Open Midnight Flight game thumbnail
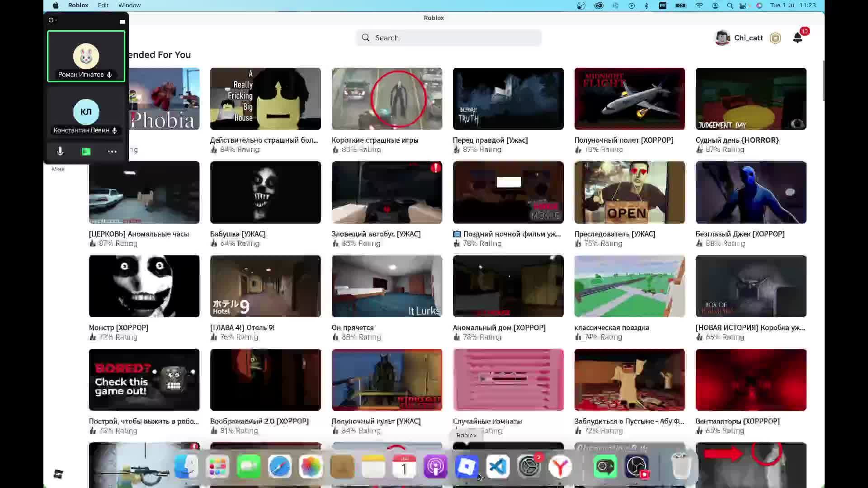Screen dimensions: 868x488 [630, 99]
